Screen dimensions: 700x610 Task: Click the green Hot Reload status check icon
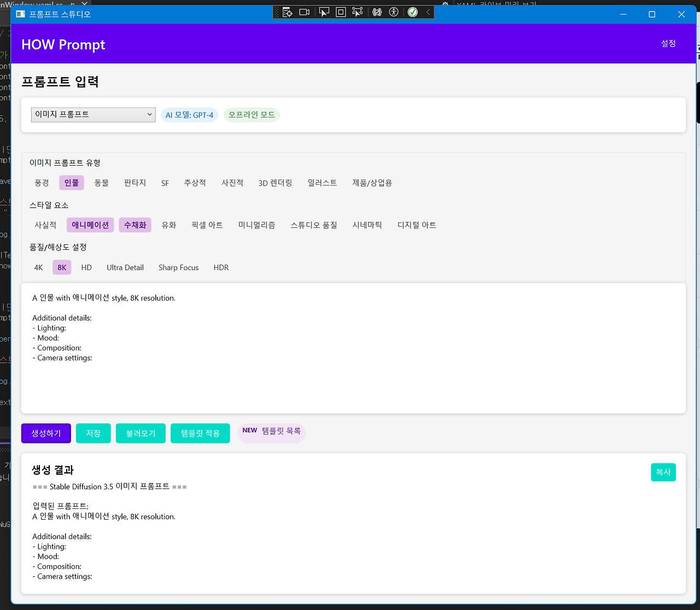412,11
